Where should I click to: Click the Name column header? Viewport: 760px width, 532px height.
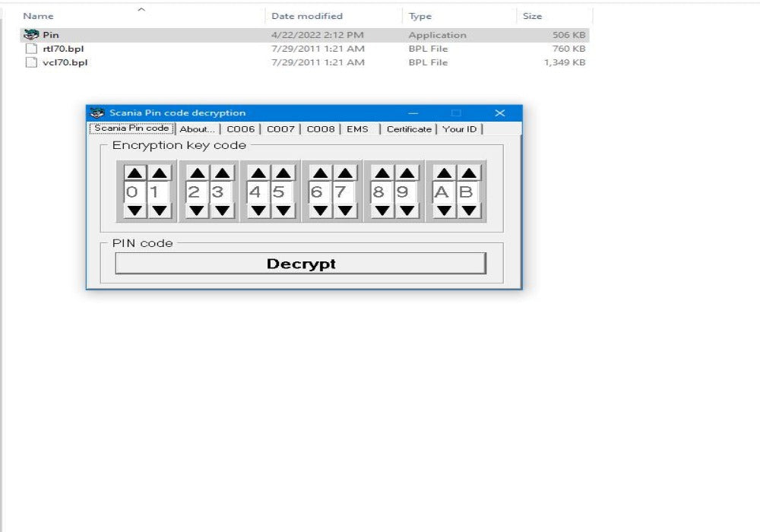[x=38, y=15]
